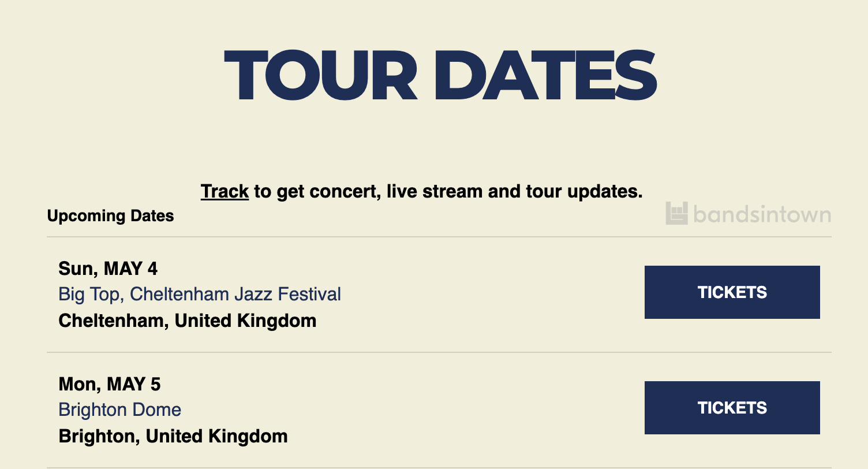Click the Cheltenham, United Kingdom location text
This screenshot has width=868, height=469.
[x=188, y=320]
